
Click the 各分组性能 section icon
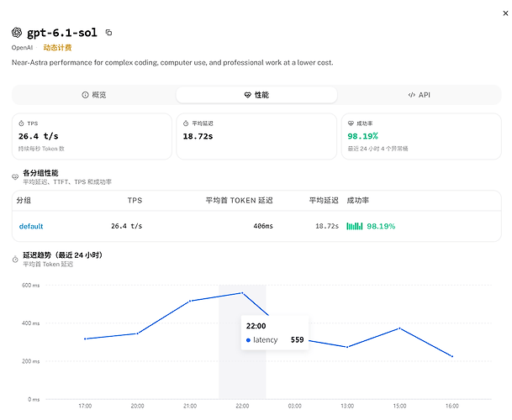15,177
